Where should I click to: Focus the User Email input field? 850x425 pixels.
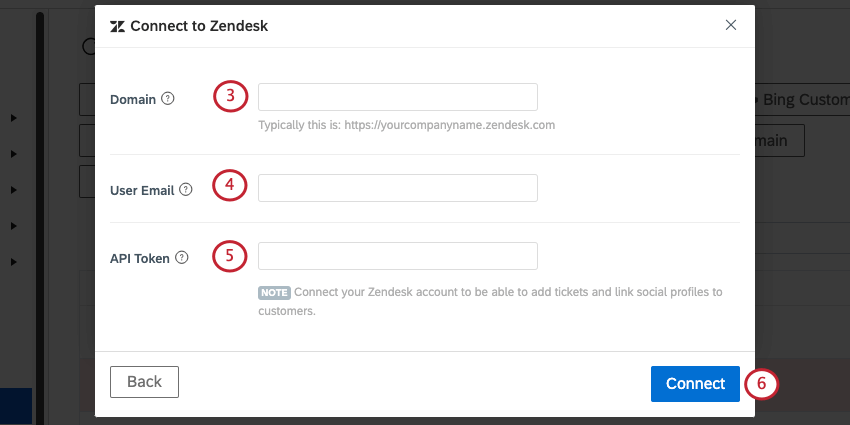pos(398,188)
